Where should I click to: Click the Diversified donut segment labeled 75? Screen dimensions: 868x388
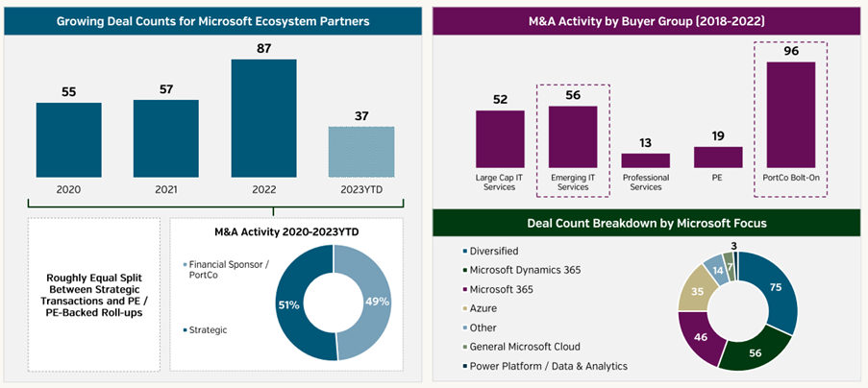(774, 287)
